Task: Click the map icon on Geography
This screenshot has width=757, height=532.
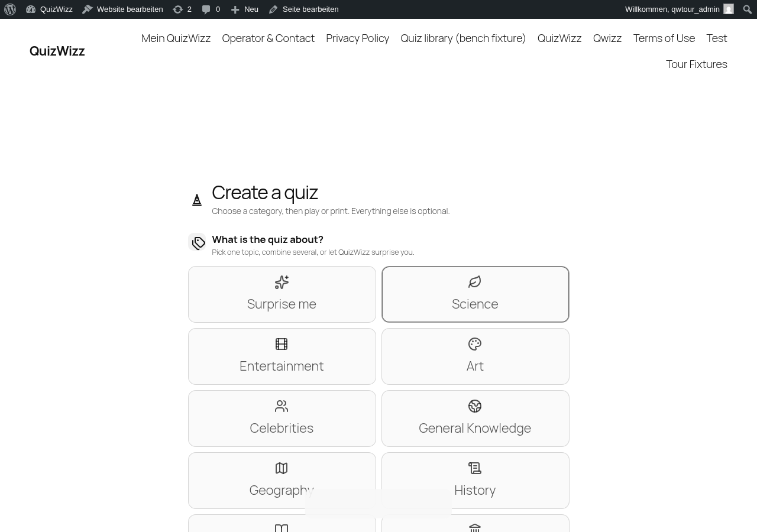Action: [x=282, y=468]
